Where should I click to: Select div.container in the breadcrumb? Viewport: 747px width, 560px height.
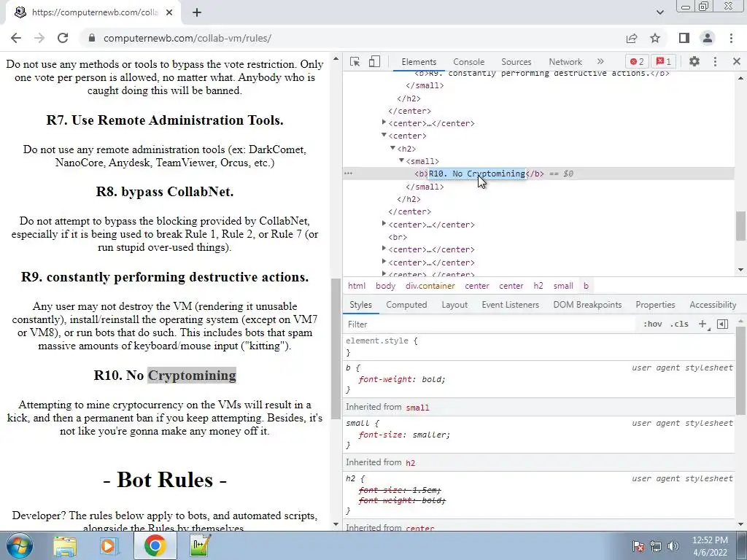pyautogui.click(x=430, y=286)
